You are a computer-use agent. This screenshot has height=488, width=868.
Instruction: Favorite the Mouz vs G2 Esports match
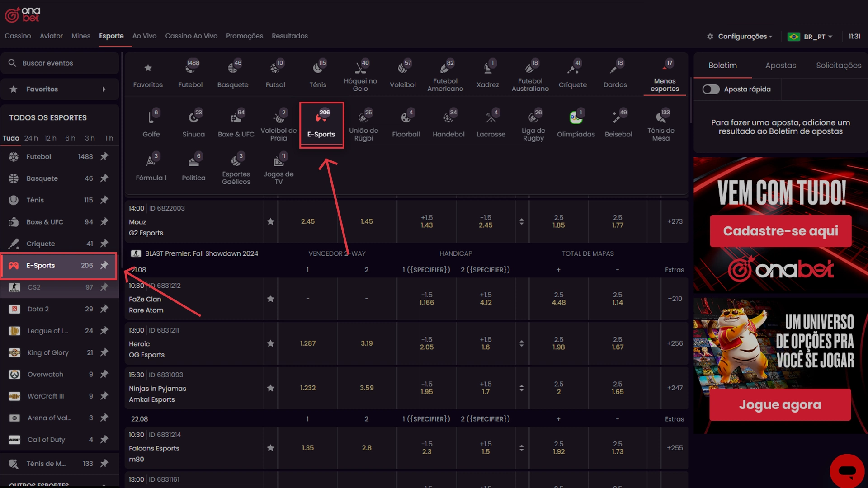pyautogui.click(x=270, y=221)
